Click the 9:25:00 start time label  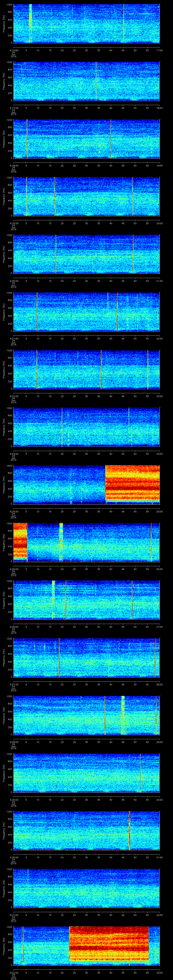[x=14, y=569]
